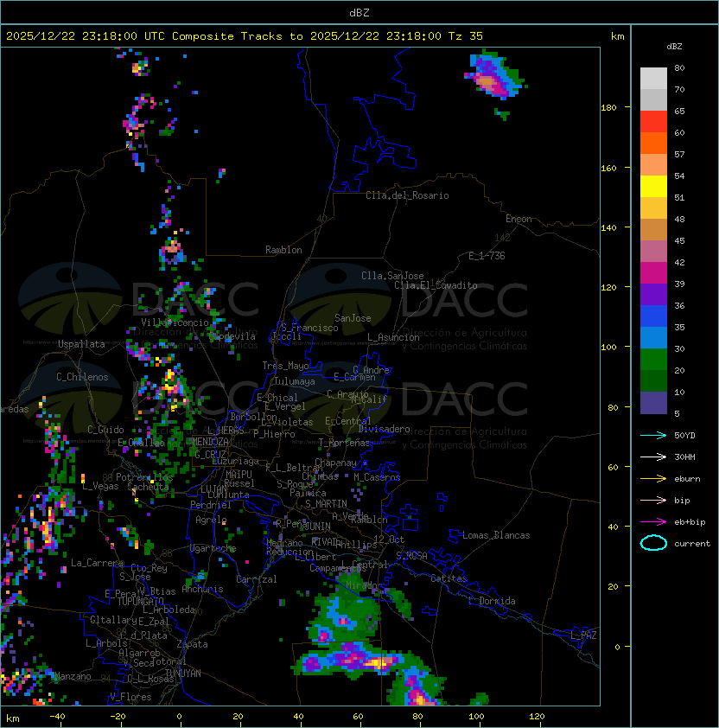Click the cyan 'current' ellipse symbol
The width and height of the screenshot is (719, 728).
pyautogui.click(x=653, y=543)
